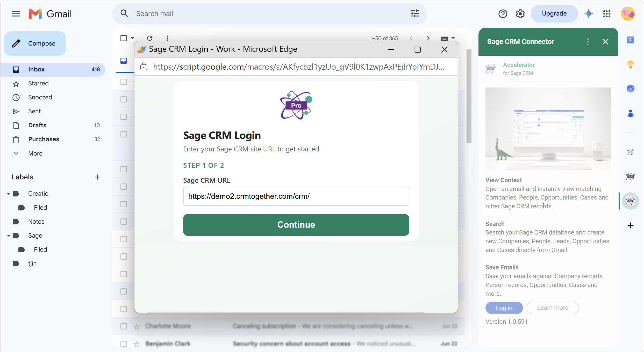
Task: Click Continue in Sage CRM Login
Action: click(296, 225)
